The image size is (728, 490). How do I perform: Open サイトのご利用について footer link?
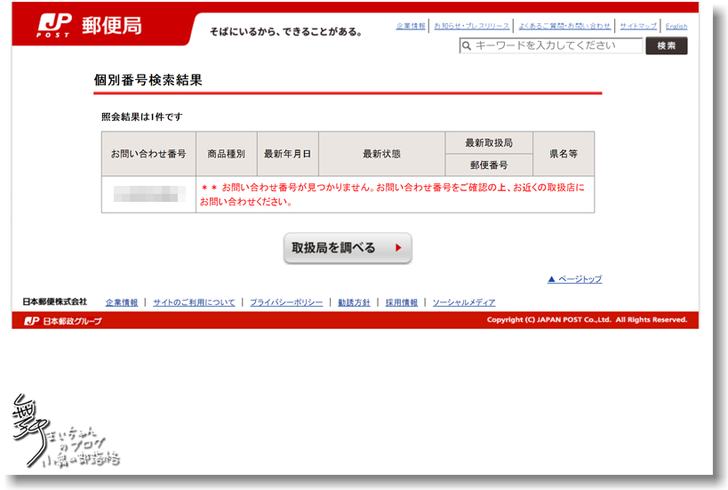(194, 302)
